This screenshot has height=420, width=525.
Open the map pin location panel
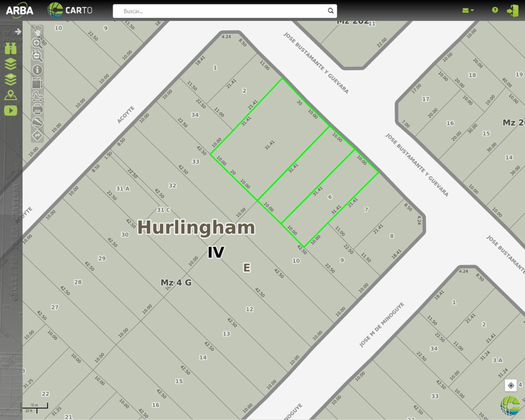tap(10, 95)
